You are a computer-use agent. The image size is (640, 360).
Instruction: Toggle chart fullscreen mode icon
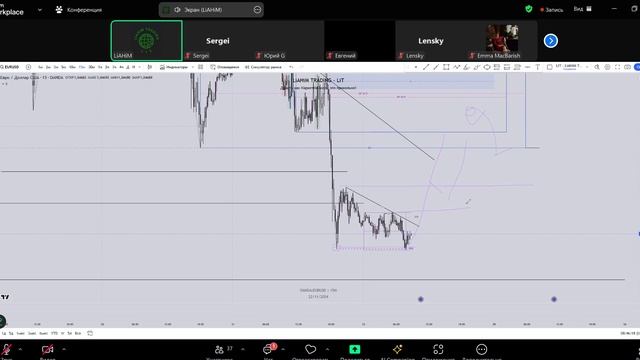618,67
